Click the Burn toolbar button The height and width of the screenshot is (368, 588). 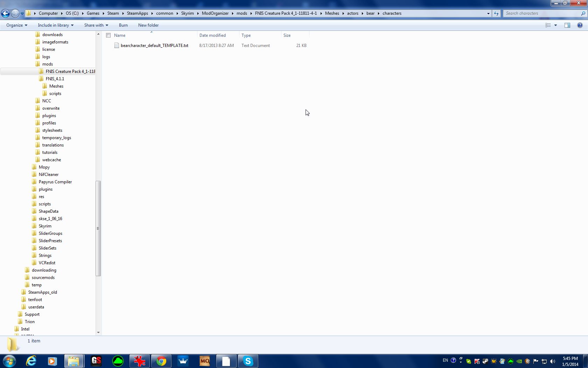[123, 25]
